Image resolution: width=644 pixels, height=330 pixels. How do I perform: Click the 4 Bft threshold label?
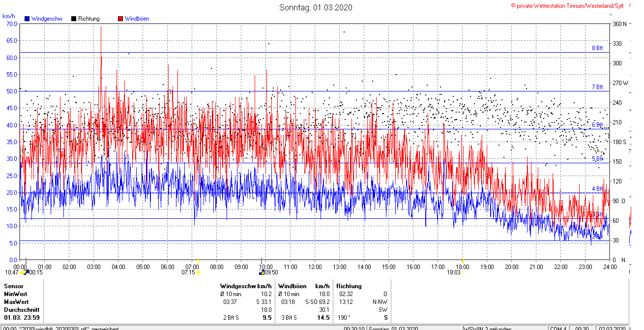(597, 189)
